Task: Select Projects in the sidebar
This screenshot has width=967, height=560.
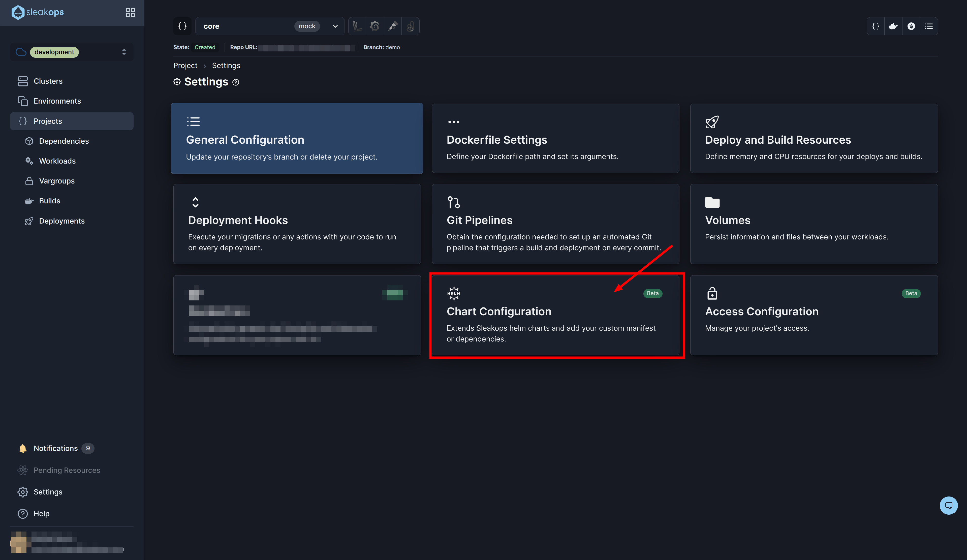Action: [x=72, y=121]
